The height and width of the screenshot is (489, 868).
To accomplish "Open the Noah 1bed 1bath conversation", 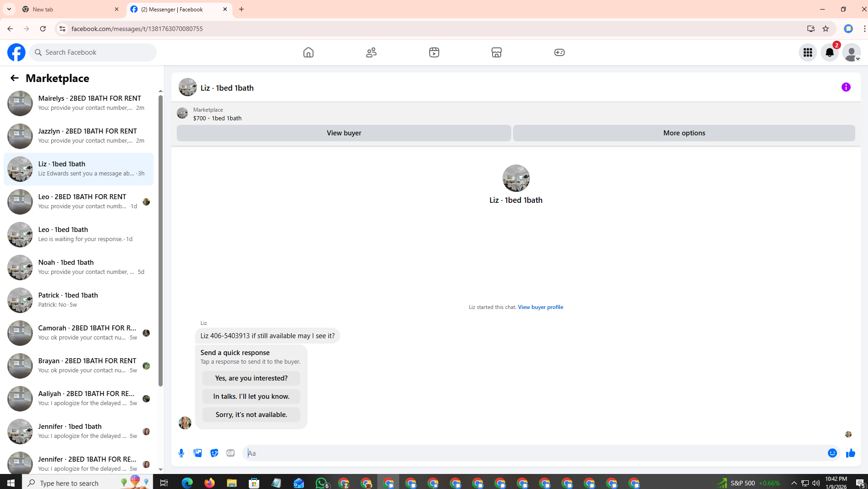I will [x=78, y=268].
